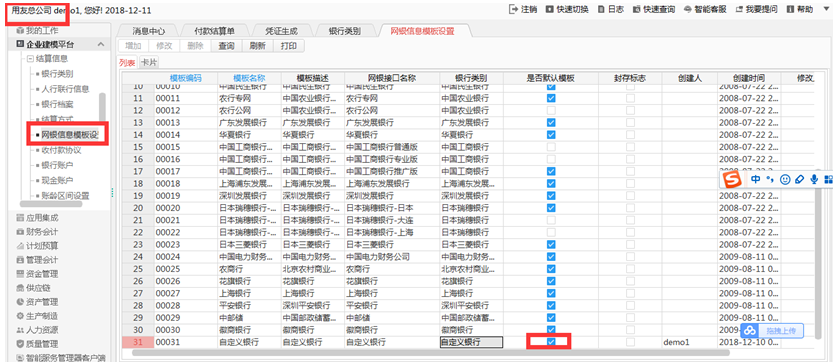
Task: Open the 计划预算 module
Action: tap(37, 246)
